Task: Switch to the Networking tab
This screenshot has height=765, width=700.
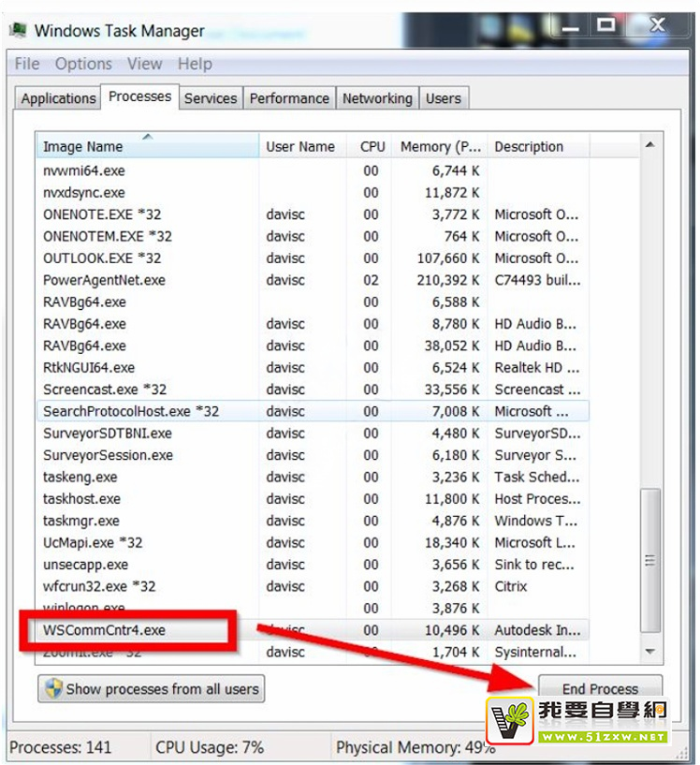Action: tap(377, 98)
